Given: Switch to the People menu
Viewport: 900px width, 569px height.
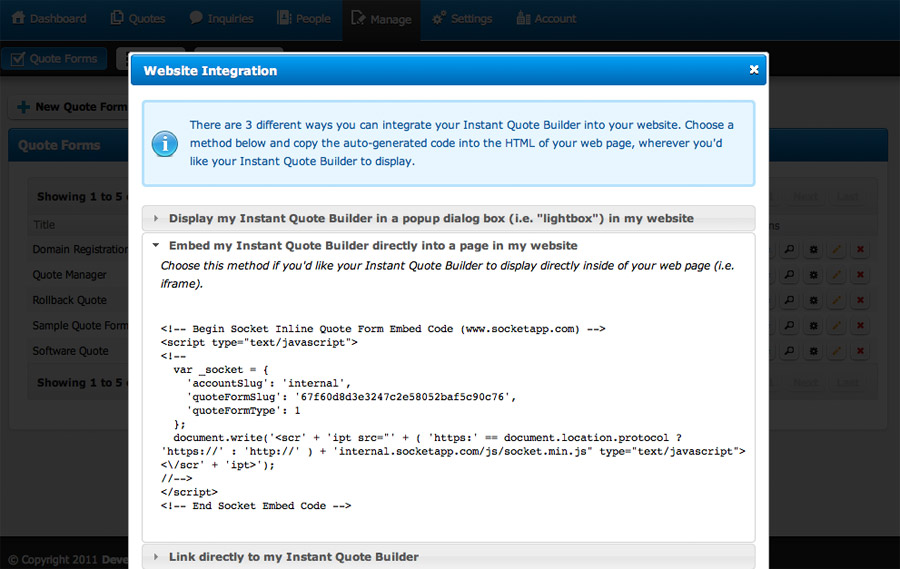Looking at the screenshot, I should 303,18.
